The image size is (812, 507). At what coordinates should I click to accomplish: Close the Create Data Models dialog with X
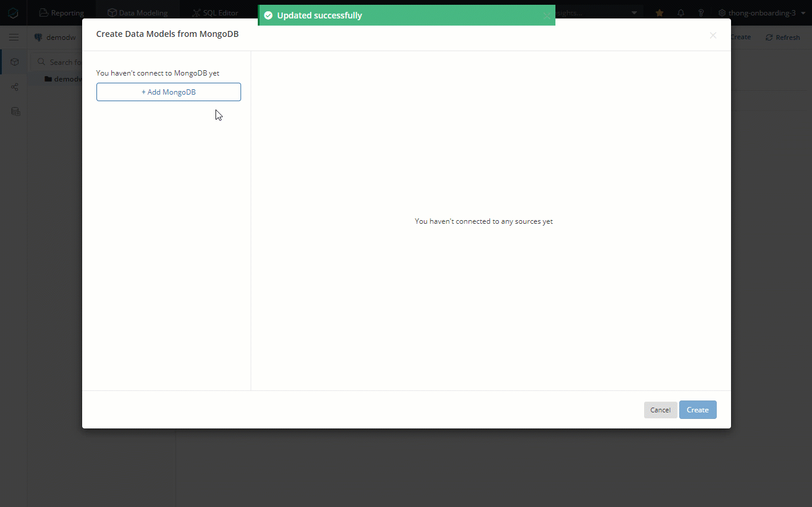[713, 35]
